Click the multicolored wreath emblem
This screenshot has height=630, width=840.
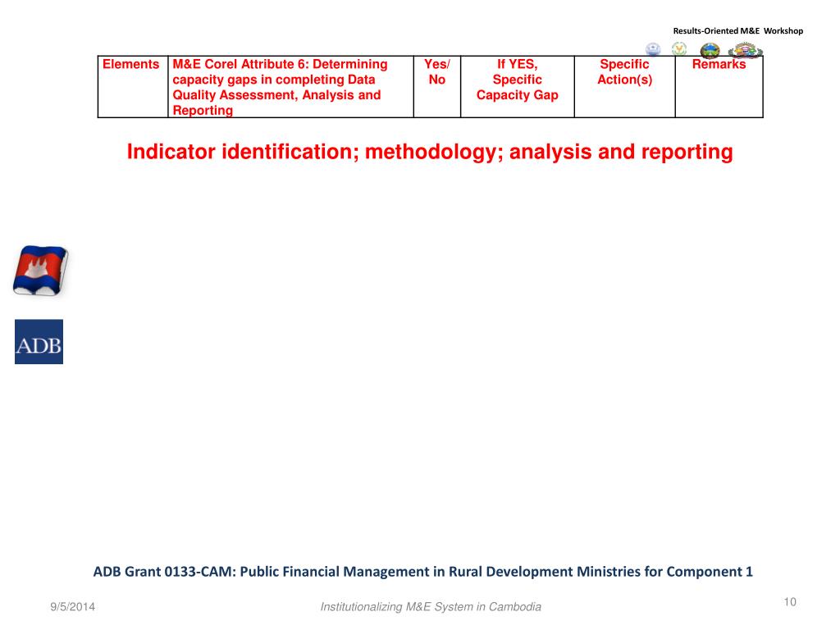(745, 51)
